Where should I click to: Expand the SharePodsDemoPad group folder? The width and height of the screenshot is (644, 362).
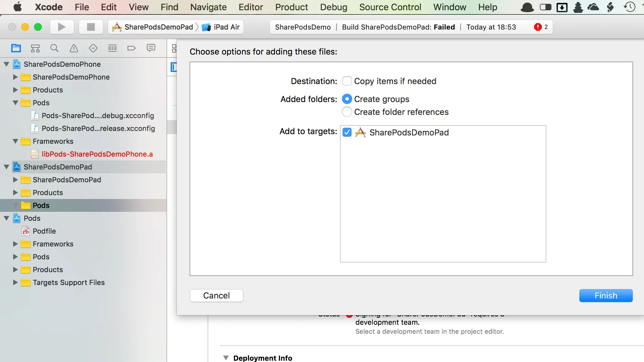coord(15,180)
